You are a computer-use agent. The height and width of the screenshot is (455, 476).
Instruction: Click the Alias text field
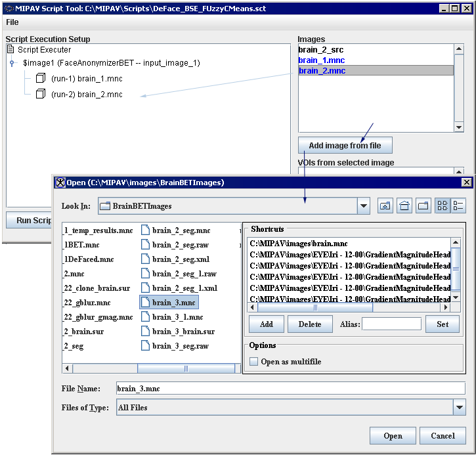pos(391,324)
